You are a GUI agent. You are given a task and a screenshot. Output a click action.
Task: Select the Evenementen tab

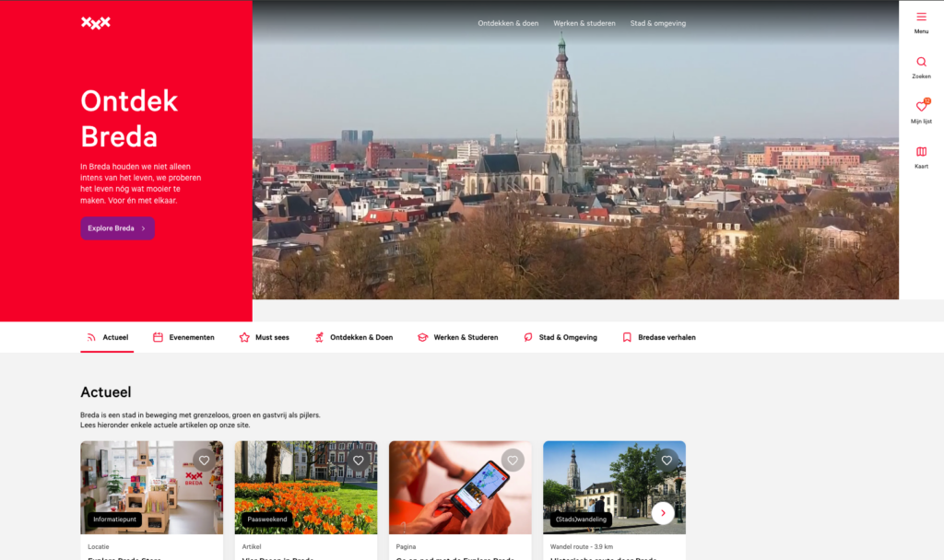(x=183, y=337)
